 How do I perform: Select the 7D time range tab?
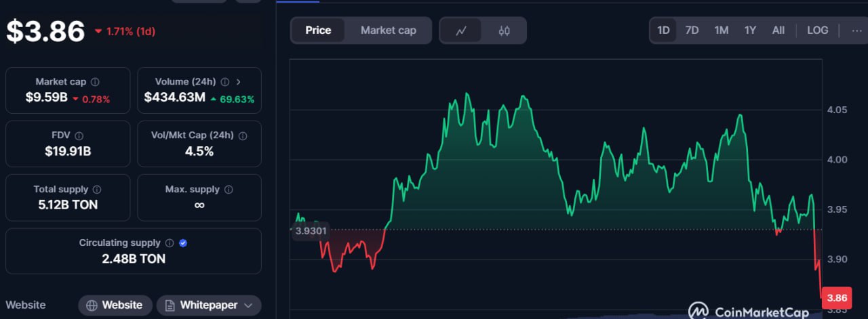coord(692,30)
